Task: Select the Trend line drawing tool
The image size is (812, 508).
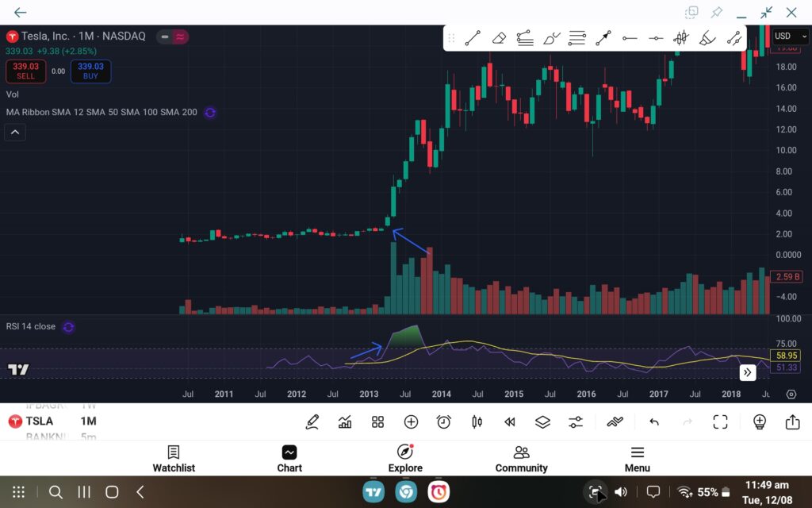Action: click(473, 38)
